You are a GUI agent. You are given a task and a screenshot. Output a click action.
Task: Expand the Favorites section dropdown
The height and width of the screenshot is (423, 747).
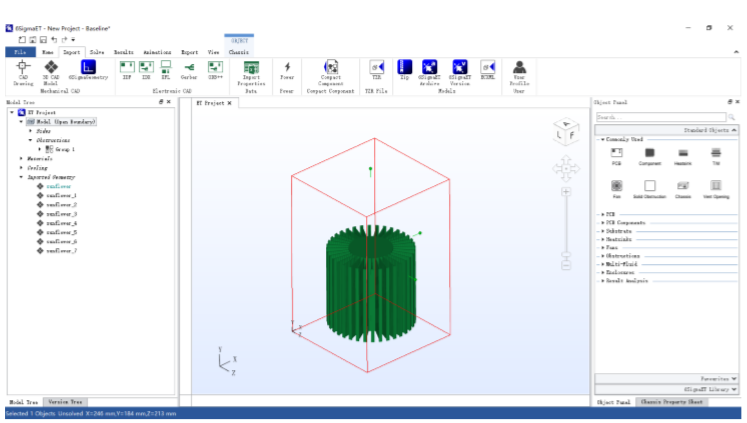(x=735, y=379)
